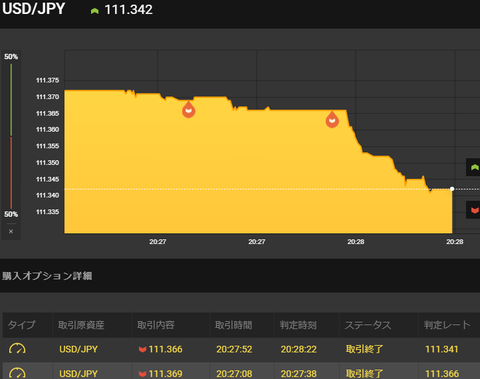Close the sentiment bar with the X icon

[x=11, y=231]
